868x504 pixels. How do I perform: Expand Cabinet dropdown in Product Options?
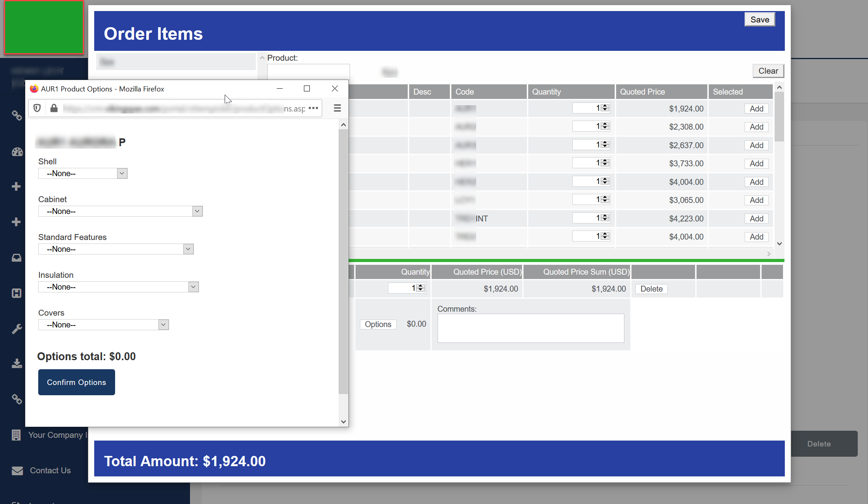coord(197,211)
